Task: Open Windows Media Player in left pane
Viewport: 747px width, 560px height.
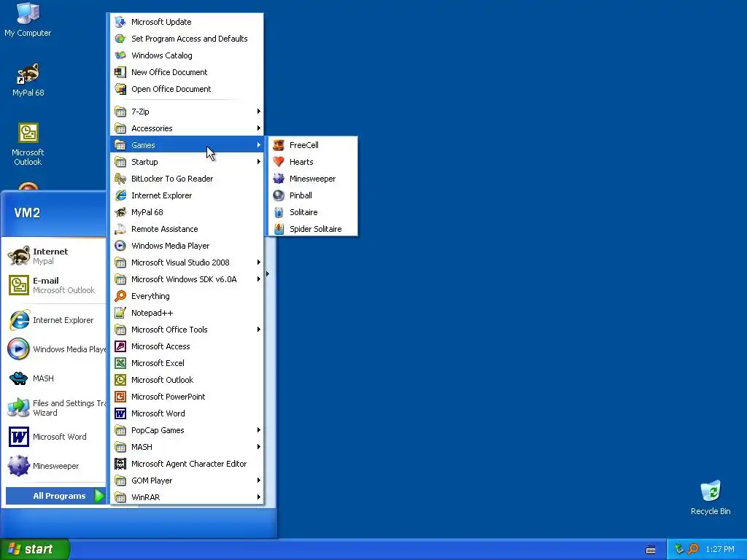Action: coord(55,349)
